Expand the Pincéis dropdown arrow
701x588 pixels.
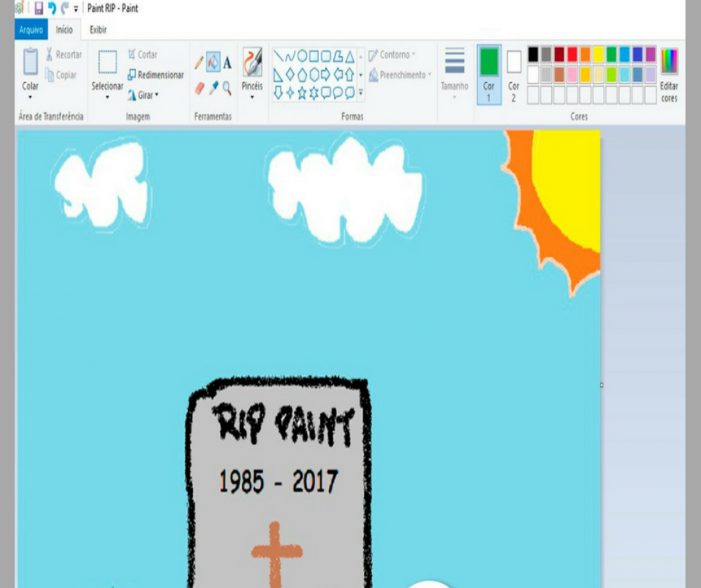(x=252, y=97)
